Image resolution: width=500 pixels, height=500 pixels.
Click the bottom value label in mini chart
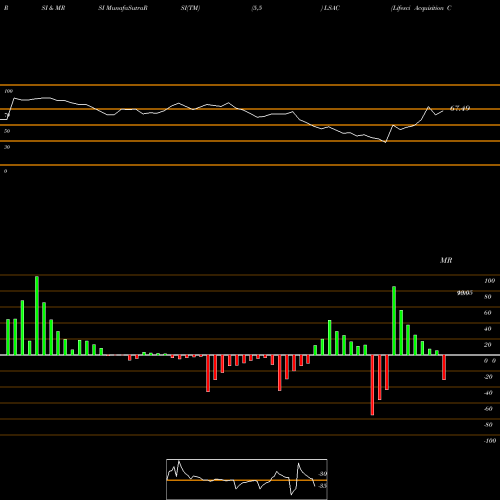(323, 486)
